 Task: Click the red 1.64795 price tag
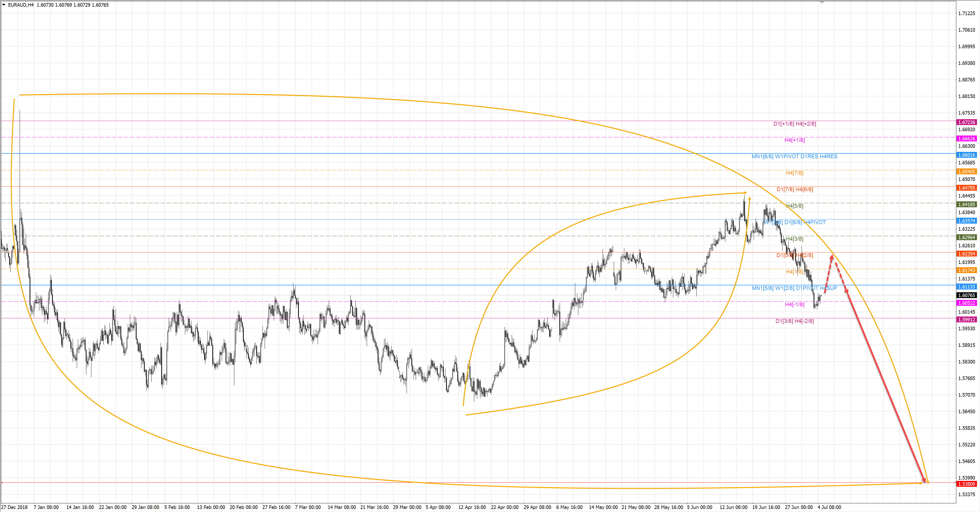pos(966,188)
